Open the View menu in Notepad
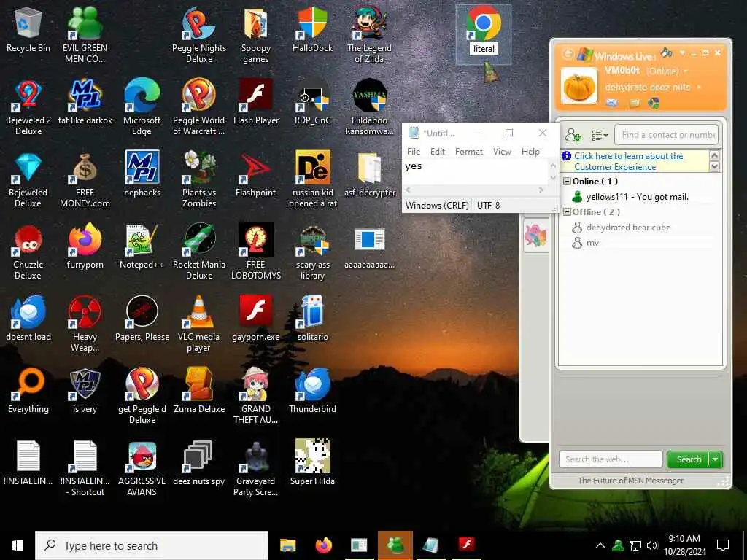This screenshot has width=747, height=560. [502, 152]
